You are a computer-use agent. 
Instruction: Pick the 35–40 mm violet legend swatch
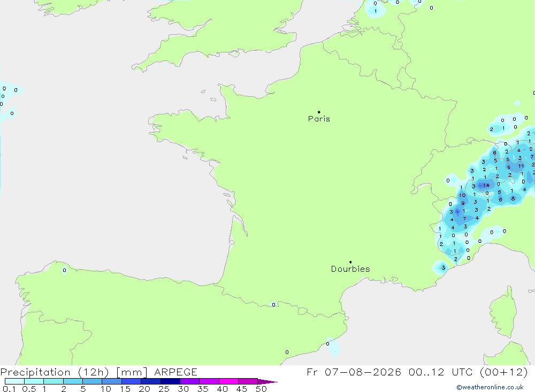coord(209,381)
